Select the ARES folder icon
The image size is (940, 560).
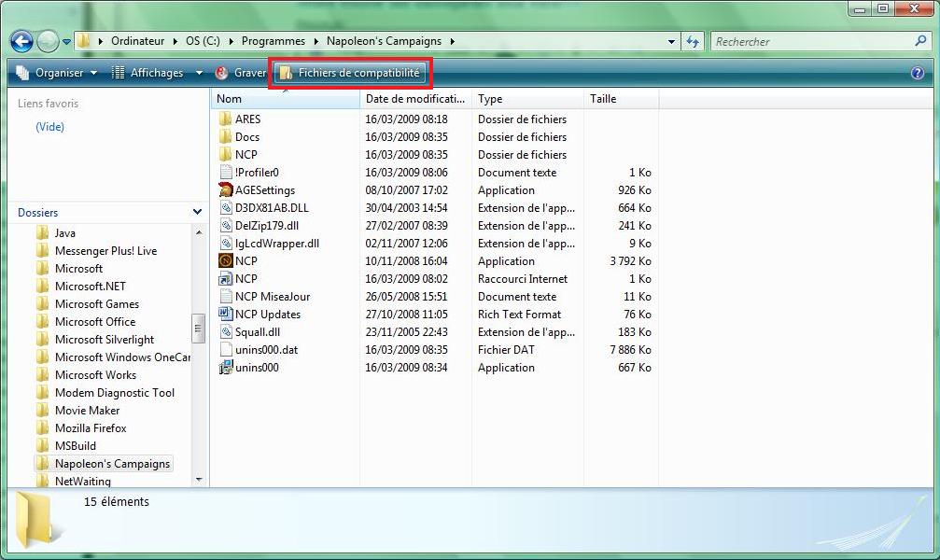[x=225, y=119]
